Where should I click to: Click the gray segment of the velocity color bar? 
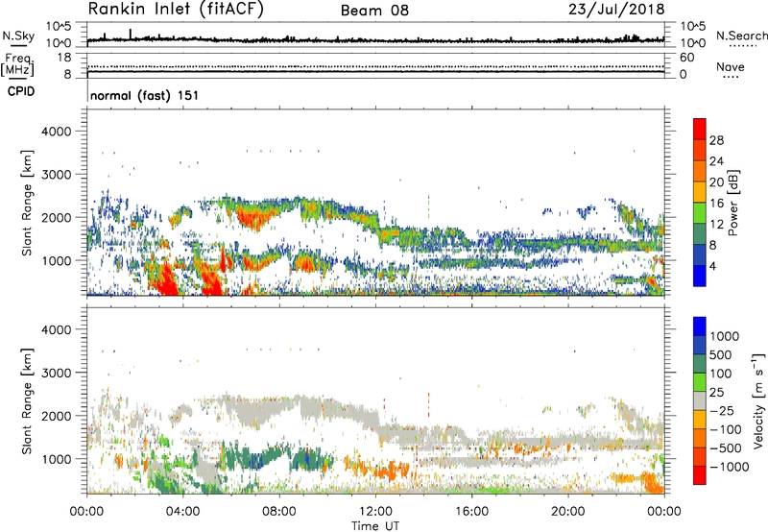(700, 400)
